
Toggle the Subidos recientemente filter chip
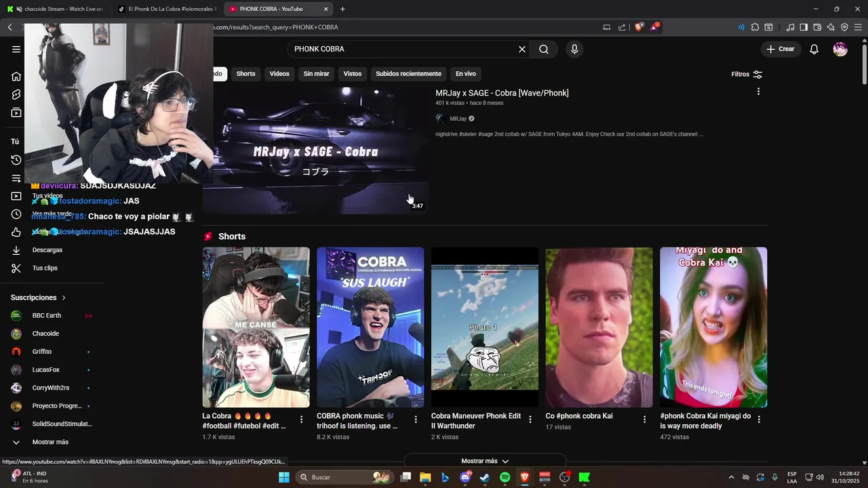coord(408,73)
